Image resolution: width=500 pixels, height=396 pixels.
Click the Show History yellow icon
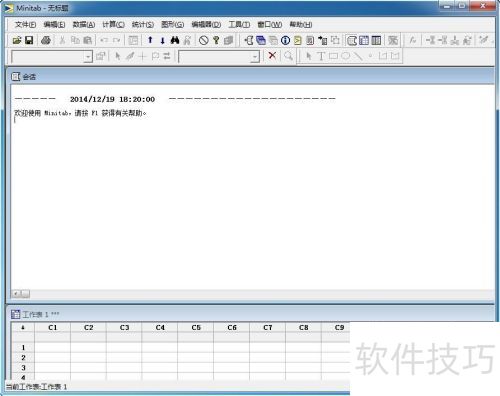coord(298,40)
